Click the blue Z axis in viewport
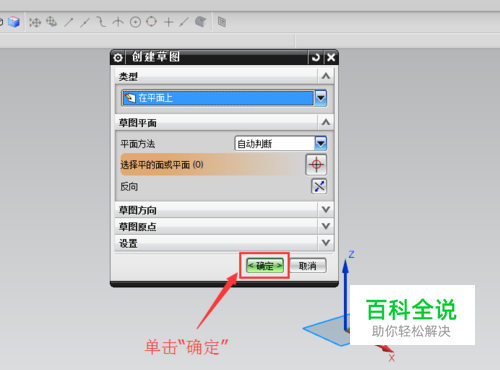Screen dimensions: 500x370 346,295
